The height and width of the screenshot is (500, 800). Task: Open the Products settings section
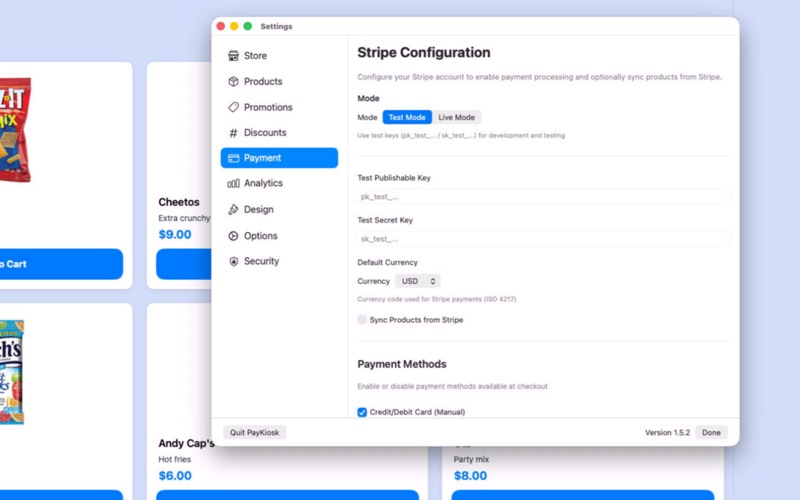[x=279, y=82]
